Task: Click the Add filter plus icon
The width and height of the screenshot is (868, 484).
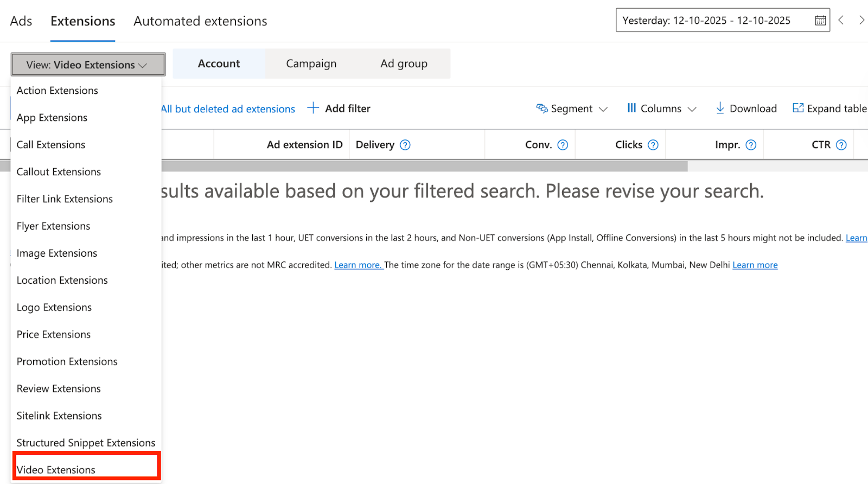Action: (x=313, y=108)
